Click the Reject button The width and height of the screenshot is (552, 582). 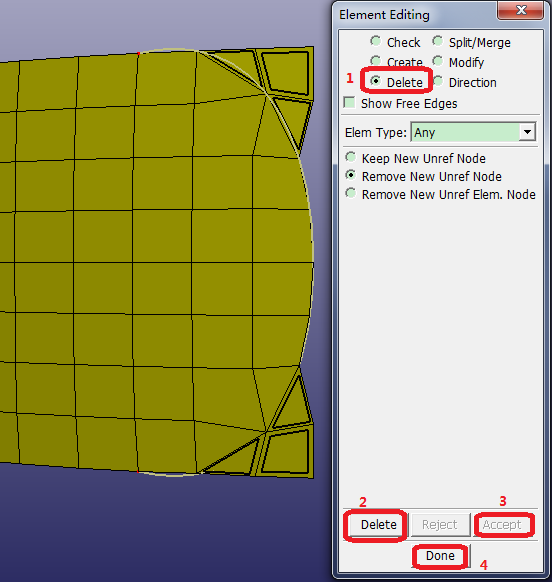click(440, 524)
